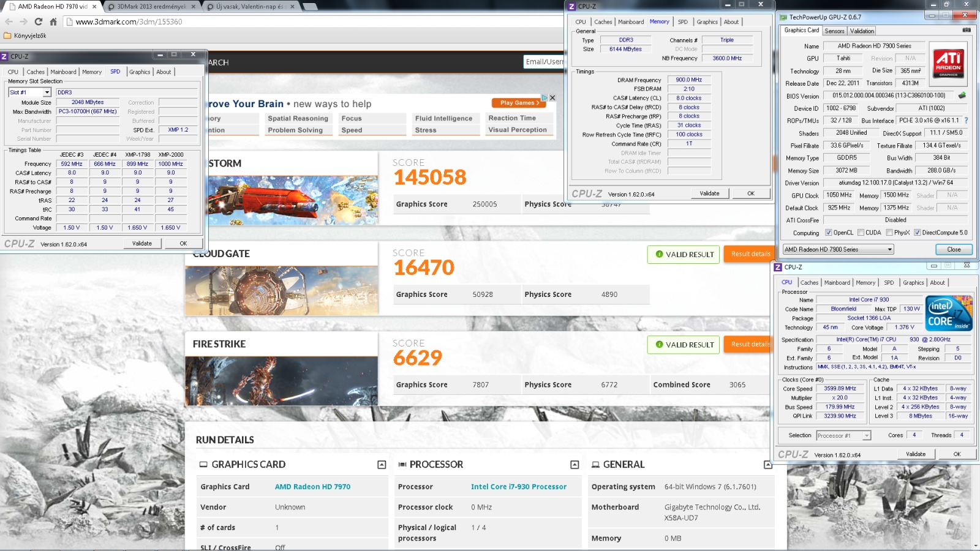This screenshot has width=980, height=551.
Task: Click the Fluid Intelligence ad link
Action: coord(443,119)
